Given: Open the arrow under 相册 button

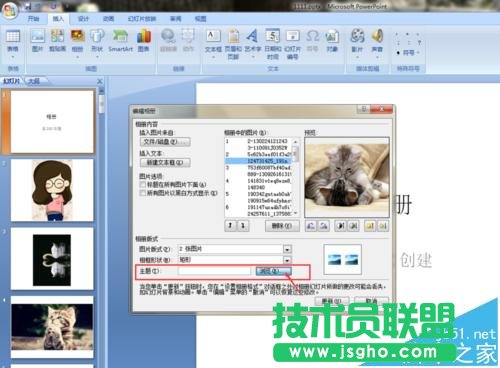Looking at the screenshot, I should click(77, 57).
